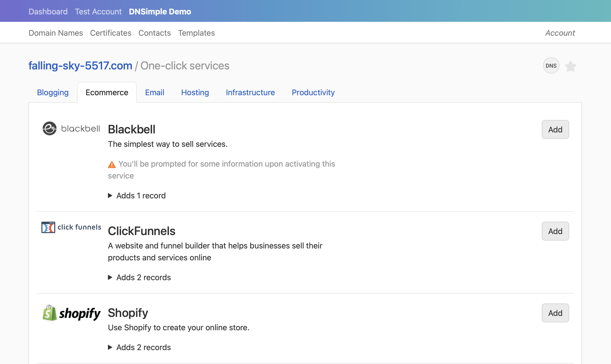
Task: Click the ClickFunnels logo icon
Action: (x=48, y=227)
